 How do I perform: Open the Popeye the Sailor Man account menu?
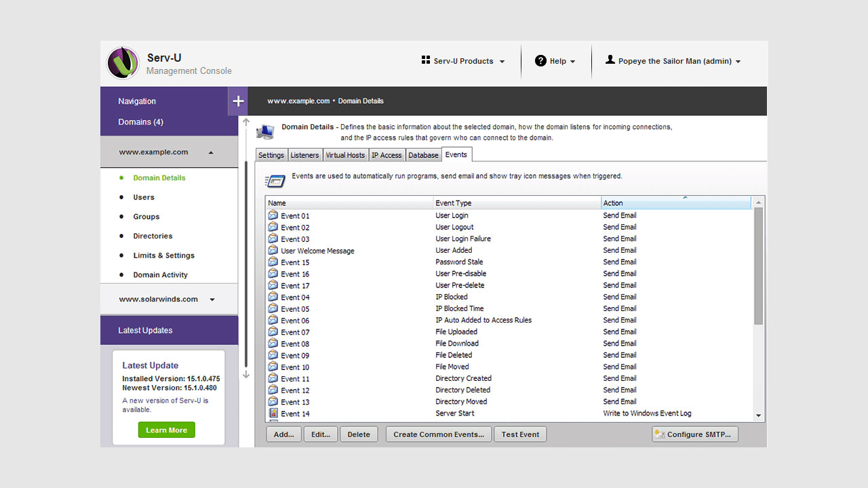[x=673, y=61]
